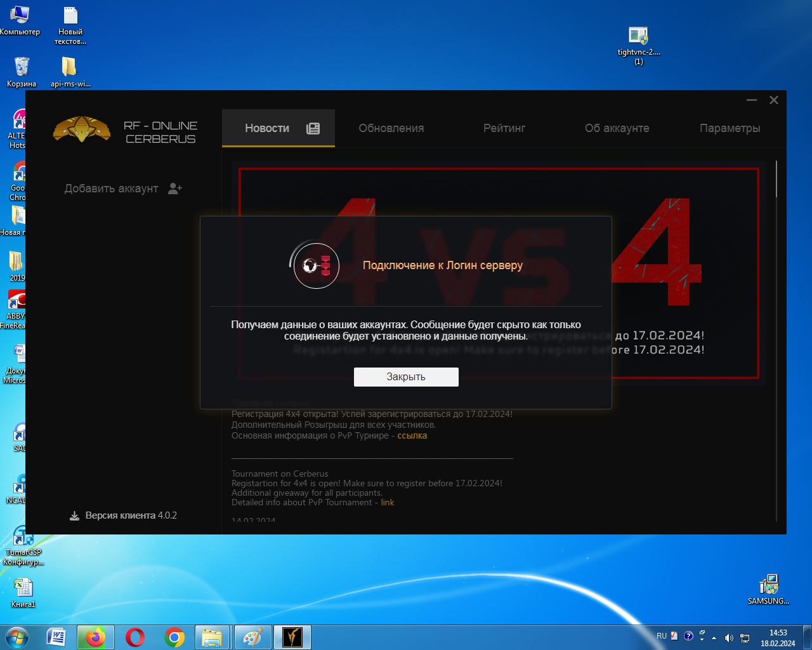This screenshot has height=650, width=812.
Task: Select the Книга1 Excel file on desktop
Action: 23,593
